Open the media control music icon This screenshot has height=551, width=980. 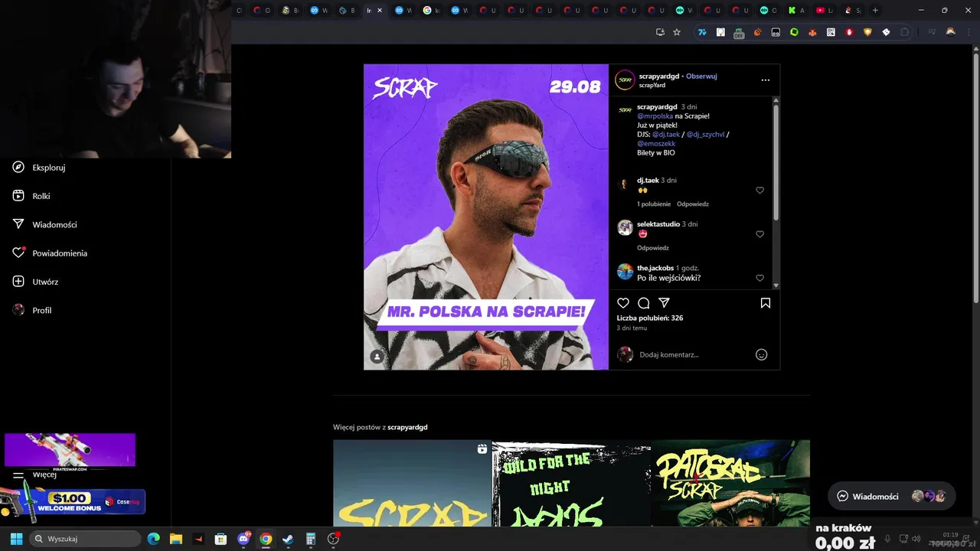point(931,32)
